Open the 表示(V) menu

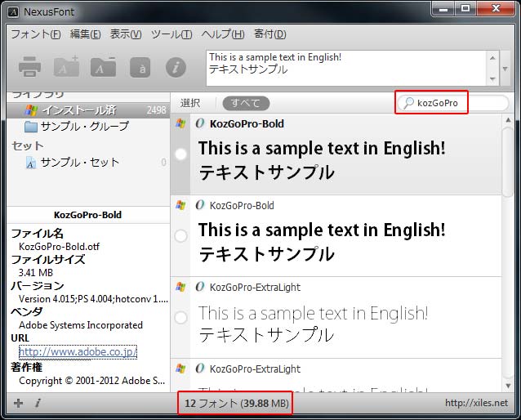tap(126, 34)
